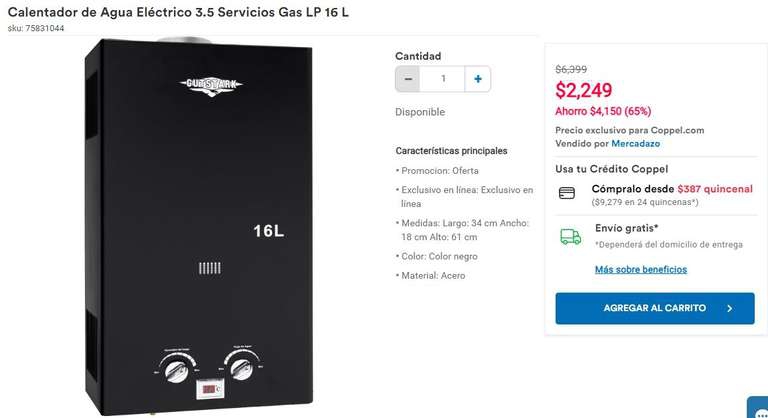Click the water heater product image

coord(199,226)
